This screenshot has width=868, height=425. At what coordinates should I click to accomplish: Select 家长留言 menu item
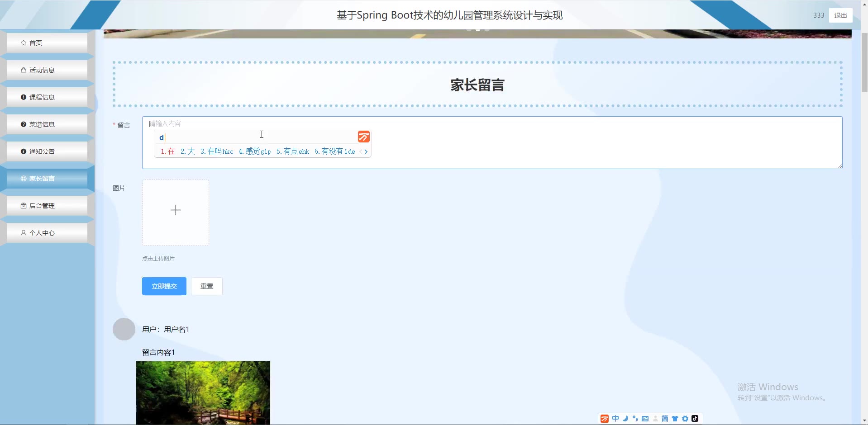point(47,179)
